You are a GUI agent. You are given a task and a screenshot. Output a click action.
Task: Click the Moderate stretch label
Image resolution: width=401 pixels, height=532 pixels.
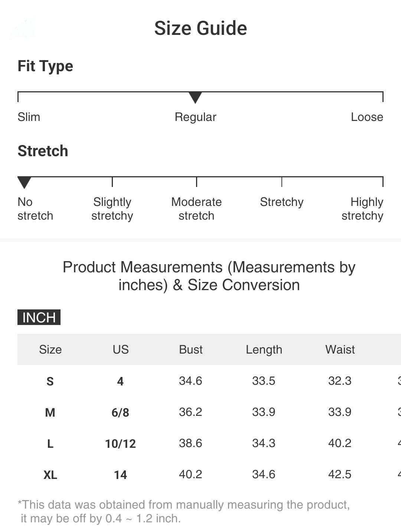(x=196, y=208)
